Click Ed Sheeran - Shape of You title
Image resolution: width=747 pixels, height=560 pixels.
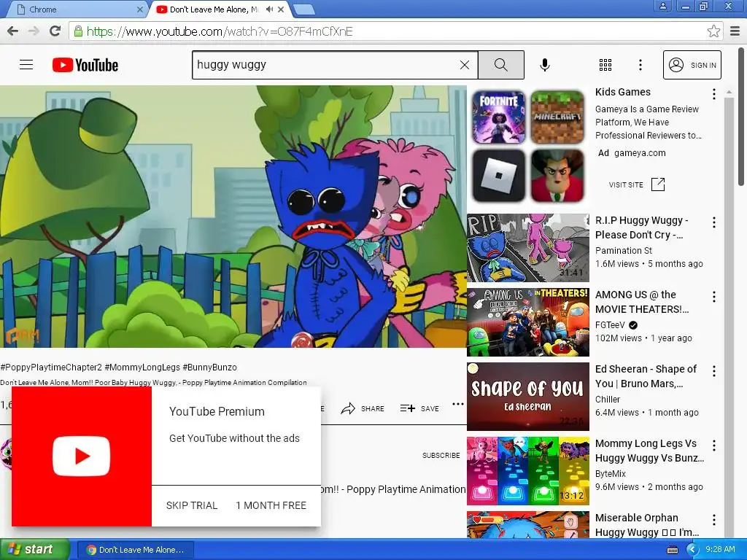[646, 376]
